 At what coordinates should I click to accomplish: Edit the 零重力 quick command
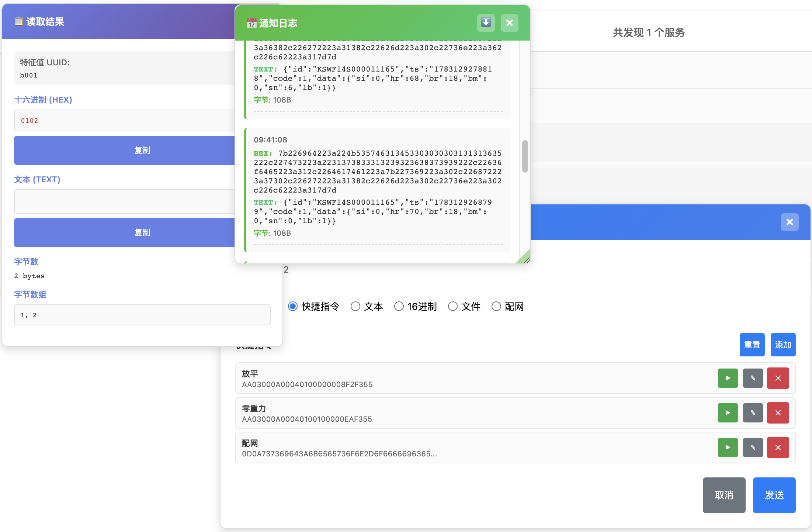pos(753,413)
